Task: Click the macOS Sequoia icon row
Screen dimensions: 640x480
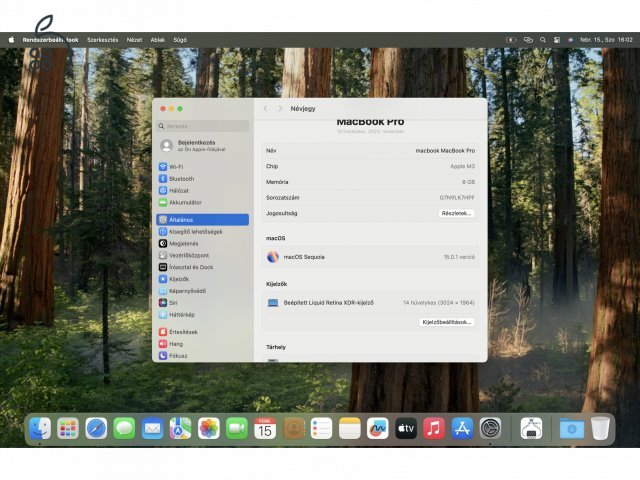Action: (x=370, y=257)
